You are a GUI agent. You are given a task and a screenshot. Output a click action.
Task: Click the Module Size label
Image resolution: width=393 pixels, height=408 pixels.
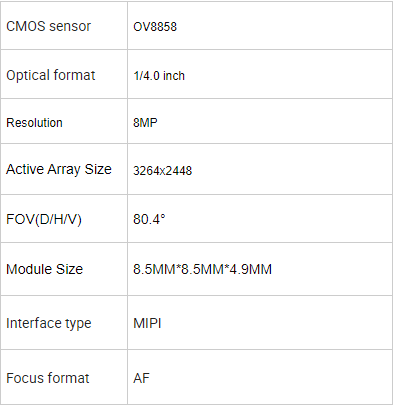coord(44,269)
